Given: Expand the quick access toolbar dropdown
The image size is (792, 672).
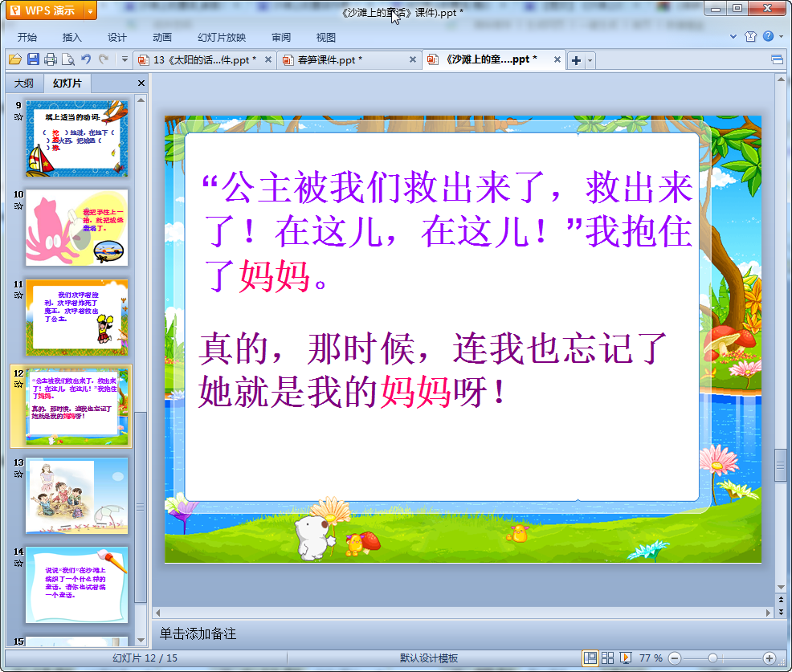Looking at the screenshot, I should click(125, 59).
